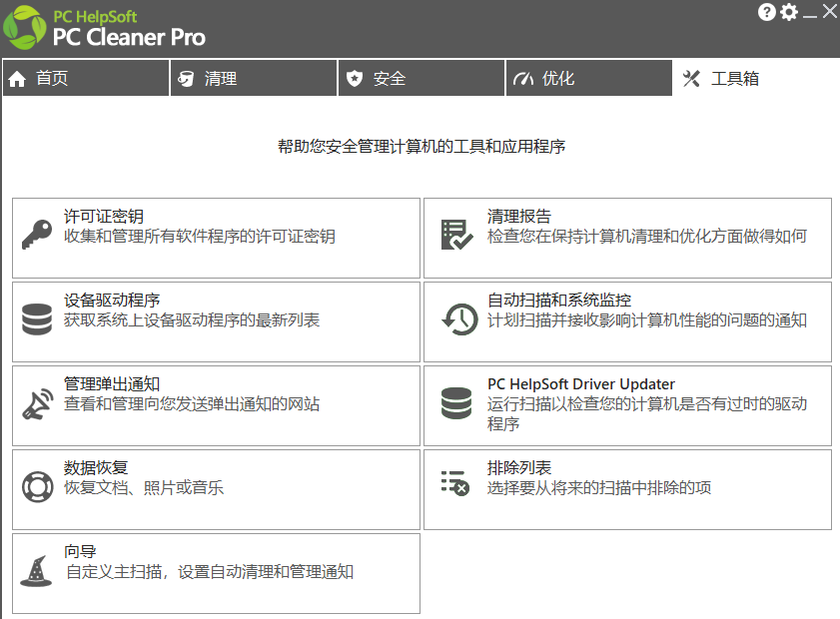Click description 计划扫描并接收影响计算机性能的问题的通知
The height and width of the screenshot is (619, 840).
(647, 320)
